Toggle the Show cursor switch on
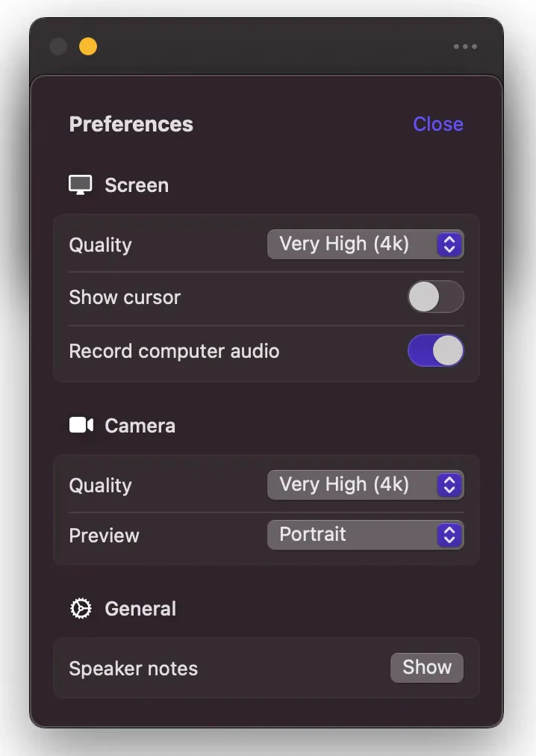Screen dimensions: 536x756 point(436,297)
